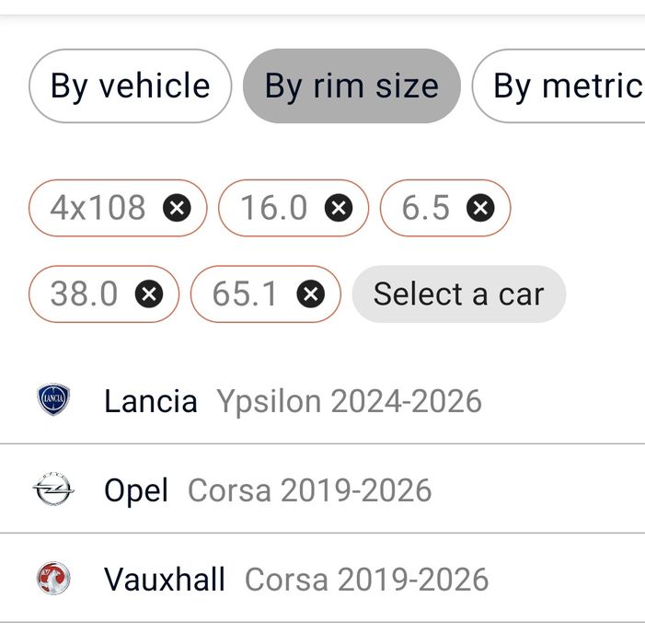The height and width of the screenshot is (644, 645).
Task: Delete the 38.0 offset filter chip
Action: coord(149,294)
